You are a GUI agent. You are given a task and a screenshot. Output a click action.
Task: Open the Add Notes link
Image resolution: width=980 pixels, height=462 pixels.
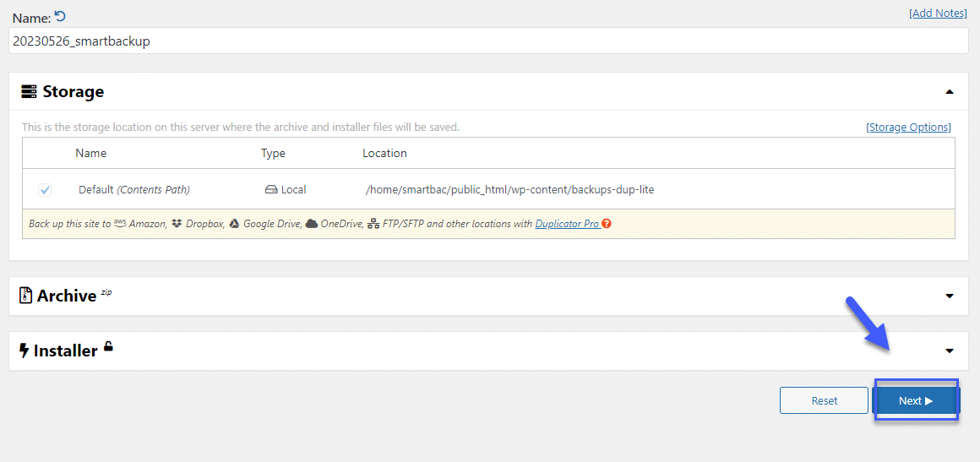click(938, 14)
